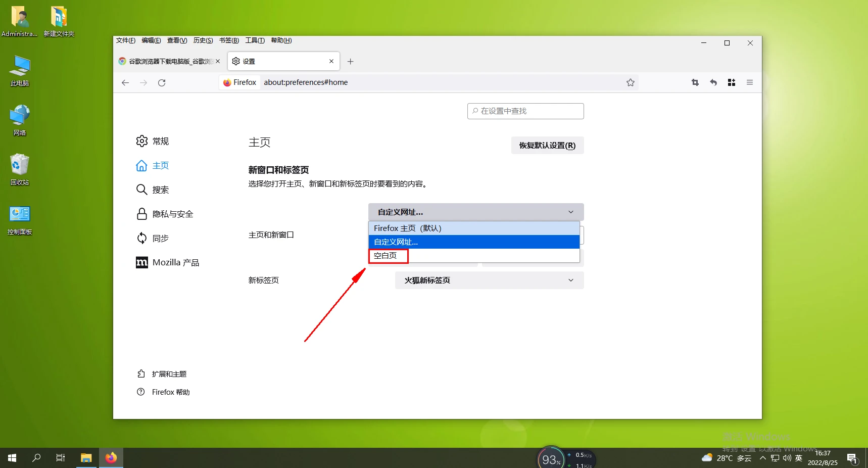
Task: Close the 设置 tab
Action: click(331, 61)
